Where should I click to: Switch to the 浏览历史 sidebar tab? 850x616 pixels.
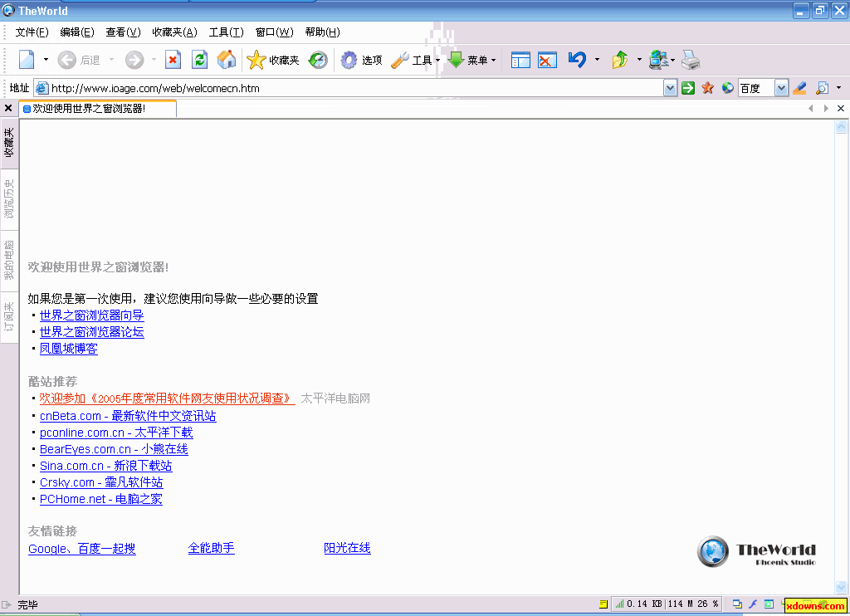[9, 199]
